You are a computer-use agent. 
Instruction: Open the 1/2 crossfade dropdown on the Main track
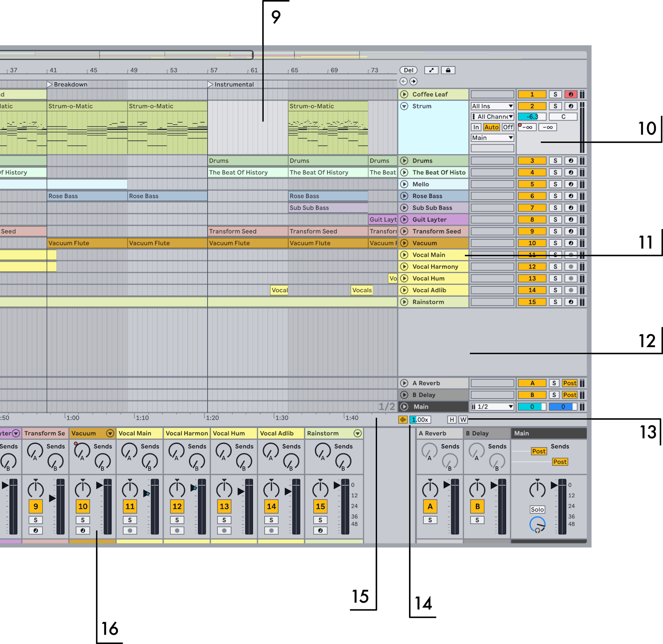pyautogui.click(x=492, y=406)
